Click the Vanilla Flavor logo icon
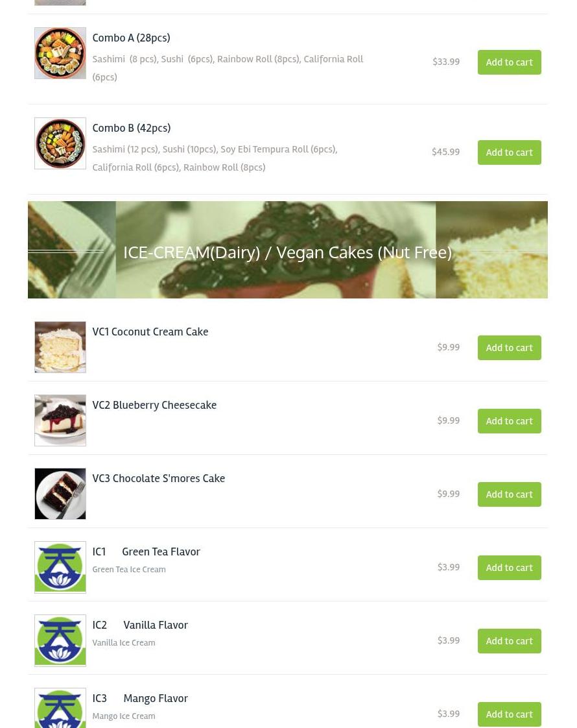This screenshot has height=728, width=577. [60, 640]
